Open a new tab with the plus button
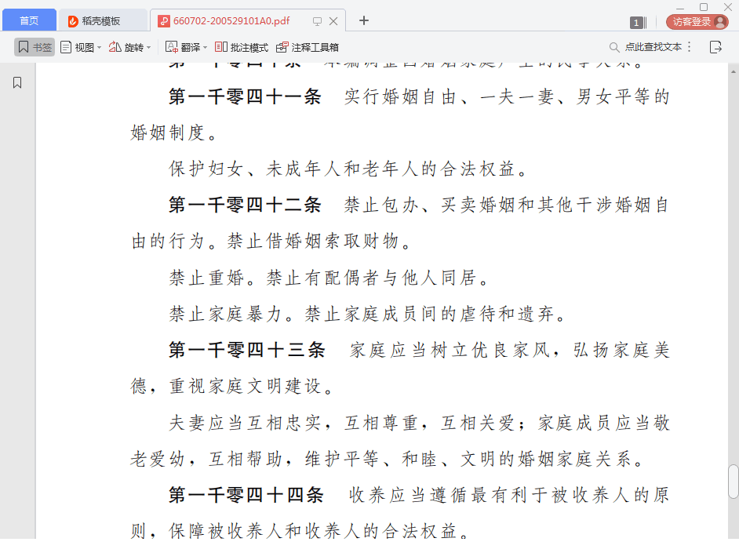Viewport: 739px width, 560px height. click(x=363, y=21)
